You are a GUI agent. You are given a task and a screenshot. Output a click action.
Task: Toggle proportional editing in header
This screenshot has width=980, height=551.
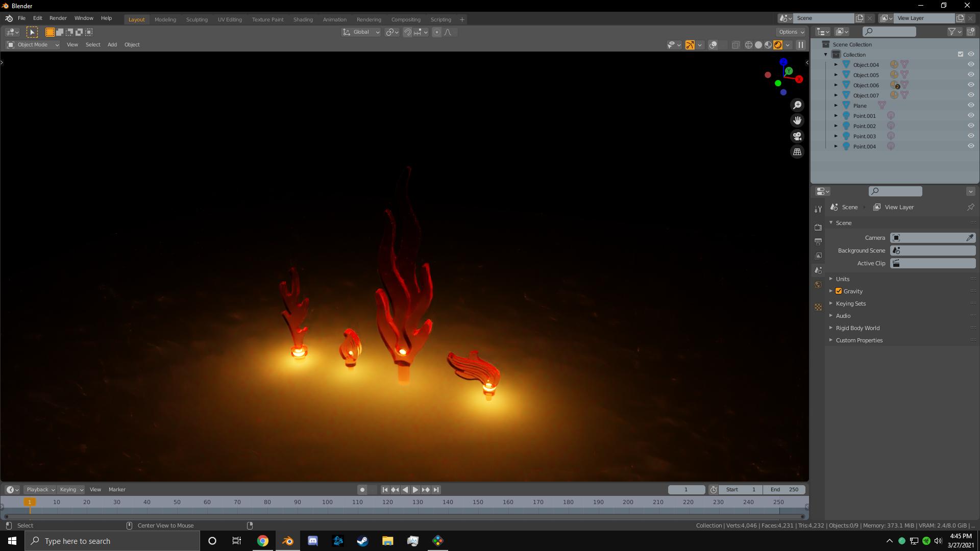click(436, 32)
